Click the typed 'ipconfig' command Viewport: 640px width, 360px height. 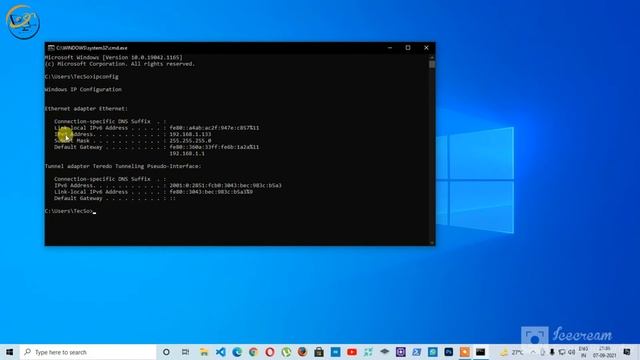pos(106,77)
